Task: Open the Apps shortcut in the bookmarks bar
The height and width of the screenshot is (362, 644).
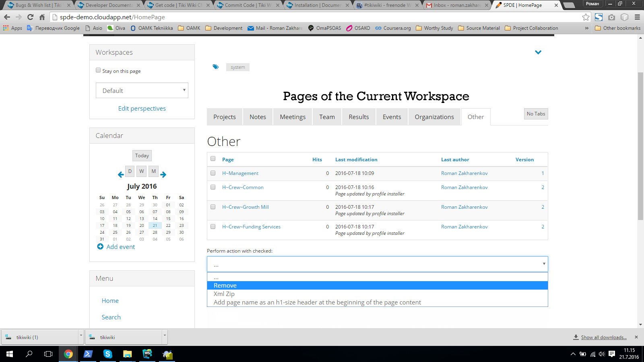Action: (12, 28)
